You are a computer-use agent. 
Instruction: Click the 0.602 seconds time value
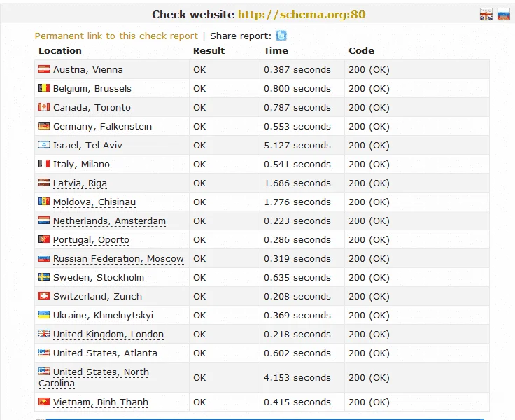click(297, 353)
